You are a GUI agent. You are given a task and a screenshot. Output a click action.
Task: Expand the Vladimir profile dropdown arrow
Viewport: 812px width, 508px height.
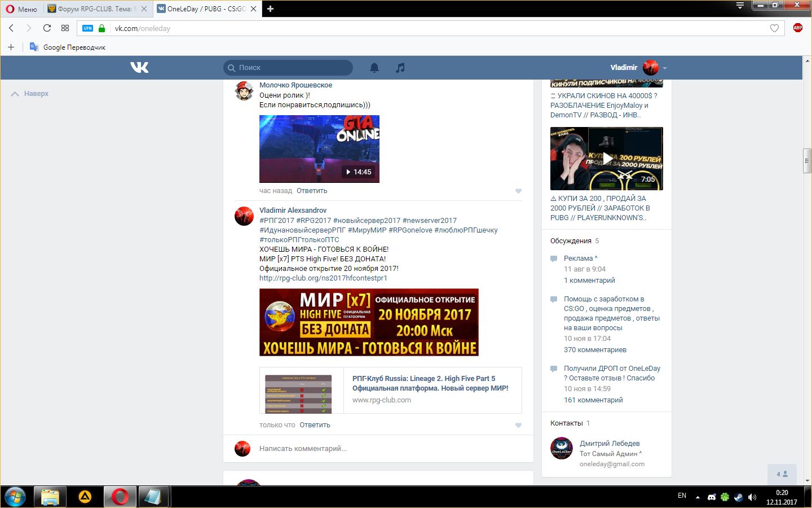point(665,68)
